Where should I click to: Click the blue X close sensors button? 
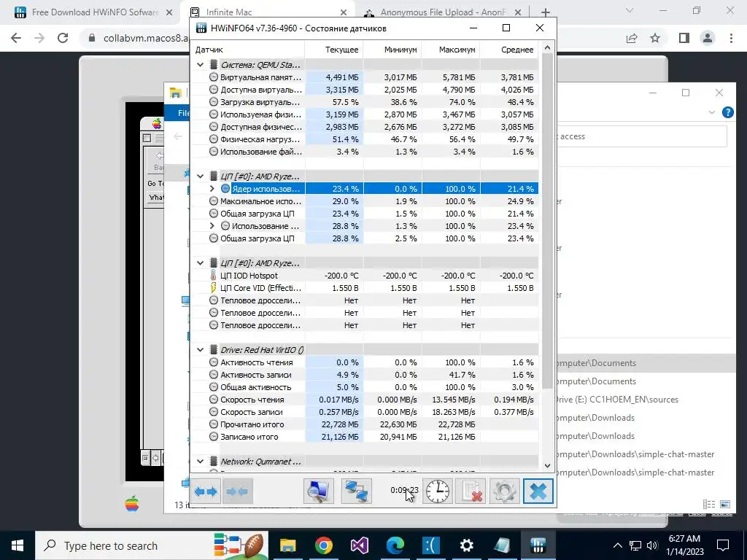tap(538, 491)
